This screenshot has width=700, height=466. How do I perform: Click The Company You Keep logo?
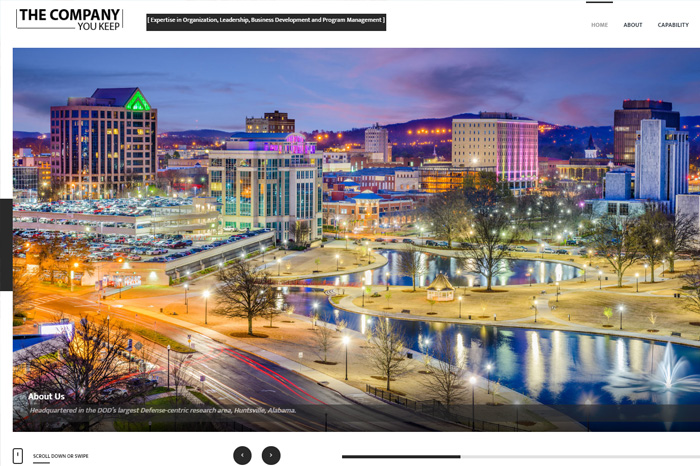click(69, 18)
